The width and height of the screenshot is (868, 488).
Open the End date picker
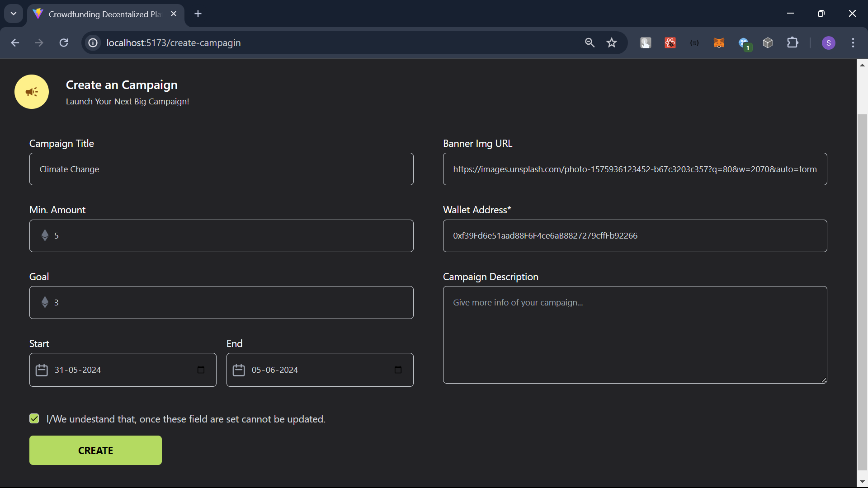tap(398, 370)
